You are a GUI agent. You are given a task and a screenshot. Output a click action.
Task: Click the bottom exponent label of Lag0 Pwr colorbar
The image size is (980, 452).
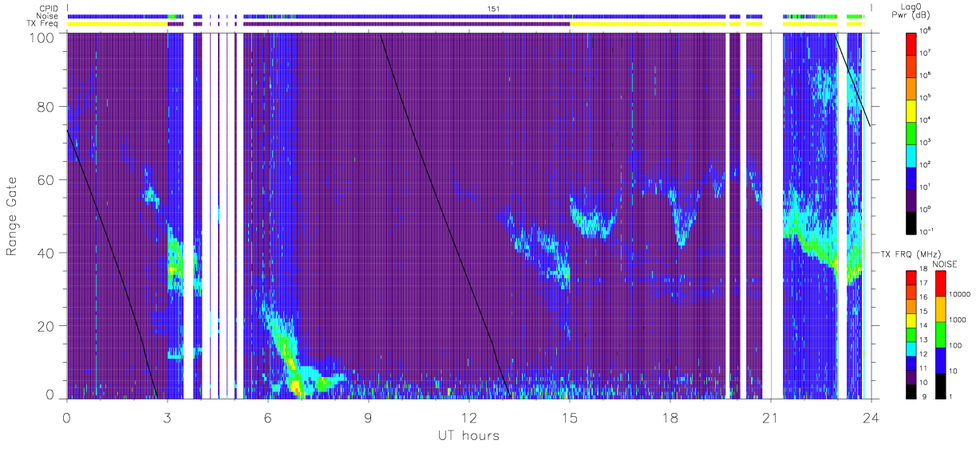926,232
